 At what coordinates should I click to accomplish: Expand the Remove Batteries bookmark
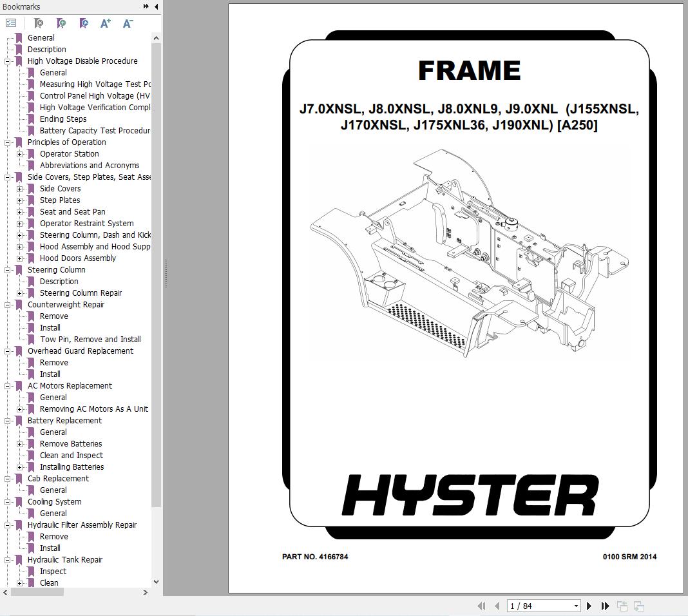(20, 444)
